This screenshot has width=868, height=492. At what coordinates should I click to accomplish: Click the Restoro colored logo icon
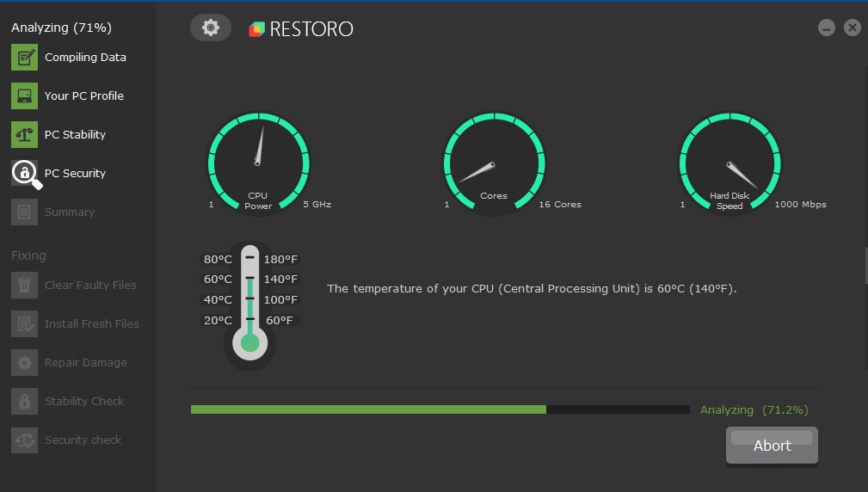click(x=256, y=28)
